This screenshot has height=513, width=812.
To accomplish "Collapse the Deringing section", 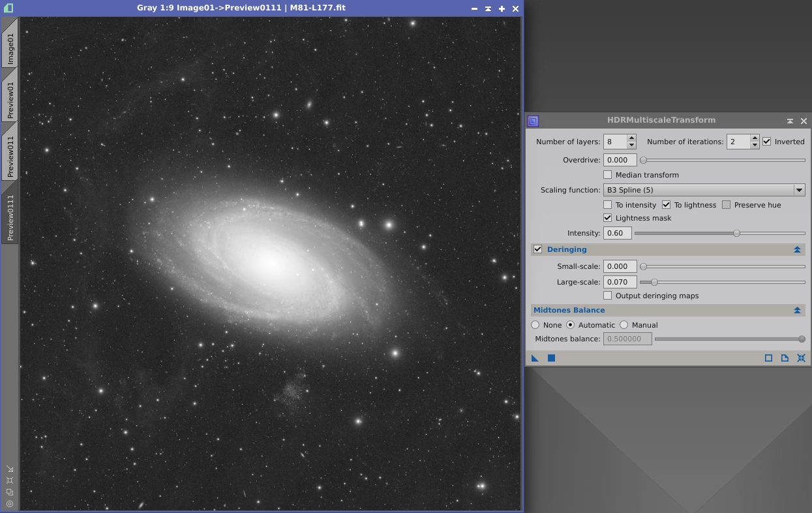I will pos(797,249).
